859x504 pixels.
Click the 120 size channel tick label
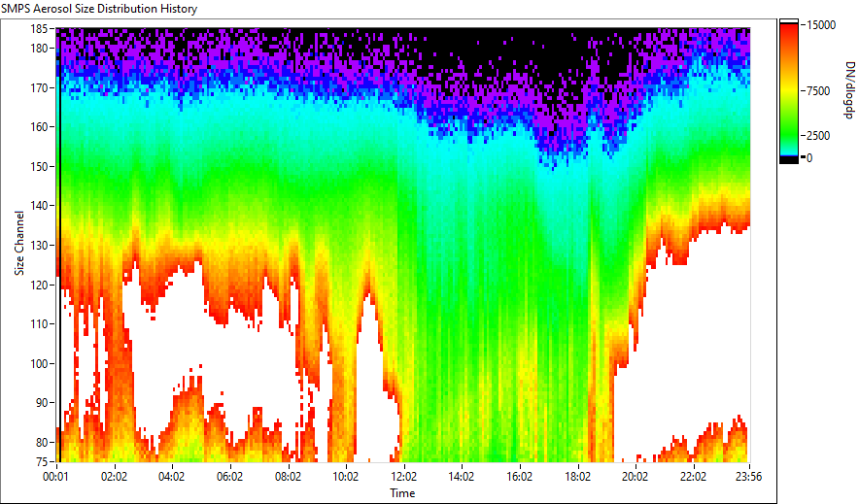[39, 285]
